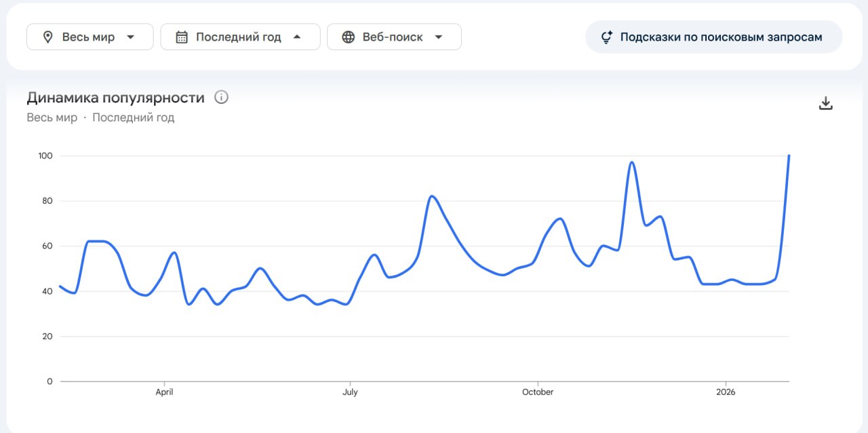868x433 pixels.
Task: Click the chart's final peak at value 100
Action: pyautogui.click(x=789, y=156)
